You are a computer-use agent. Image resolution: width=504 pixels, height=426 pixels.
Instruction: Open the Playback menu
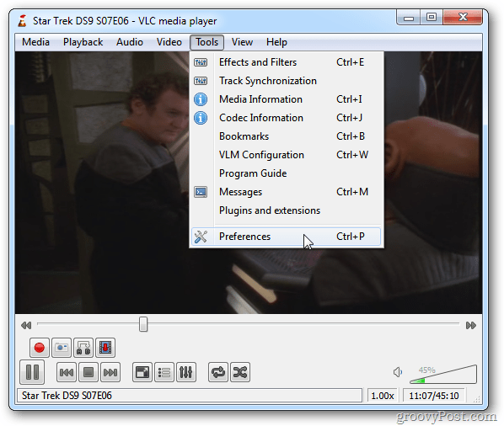point(83,42)
